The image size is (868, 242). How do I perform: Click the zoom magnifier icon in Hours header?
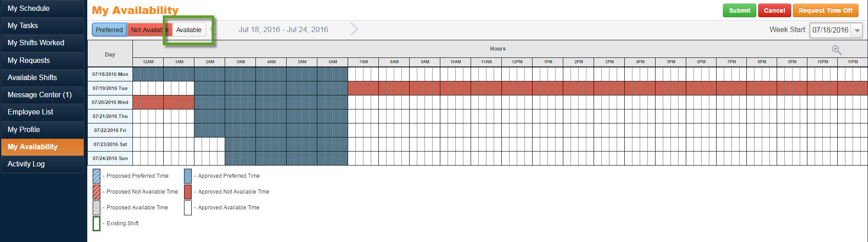(836, 50)
